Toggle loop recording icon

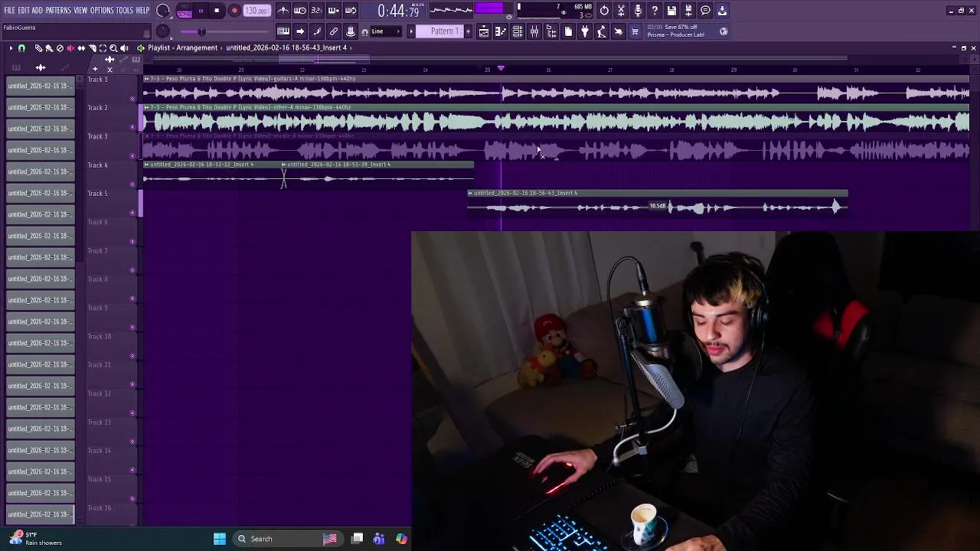[350, 11]
